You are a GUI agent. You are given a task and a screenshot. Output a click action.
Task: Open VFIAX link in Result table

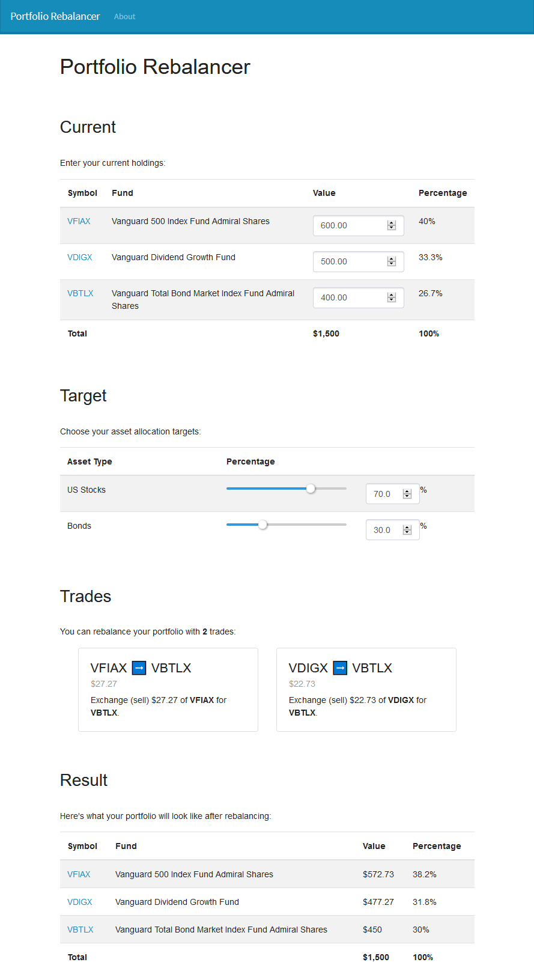point(79,874)
